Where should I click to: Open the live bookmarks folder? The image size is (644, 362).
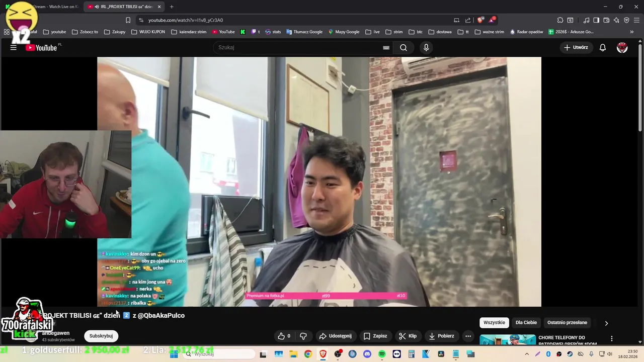(x=373, y=32)
